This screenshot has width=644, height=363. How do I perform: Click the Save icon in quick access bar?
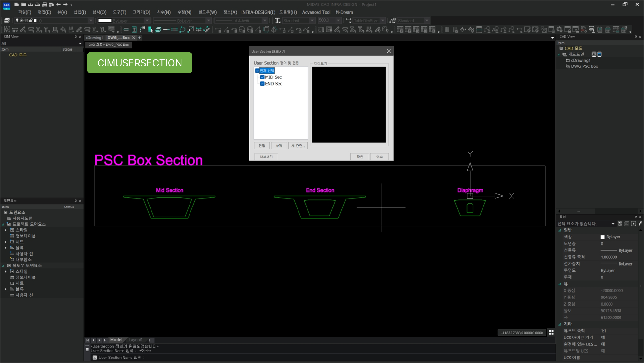[x=30, y=5]
